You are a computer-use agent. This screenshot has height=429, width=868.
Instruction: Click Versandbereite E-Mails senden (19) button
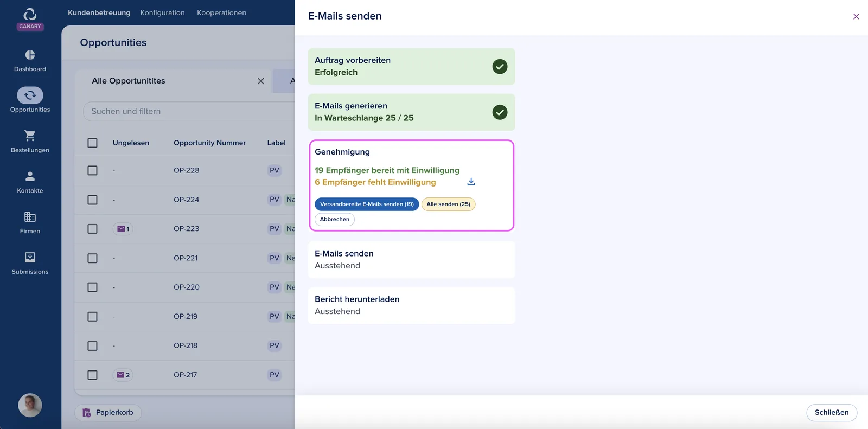[367, 204]
